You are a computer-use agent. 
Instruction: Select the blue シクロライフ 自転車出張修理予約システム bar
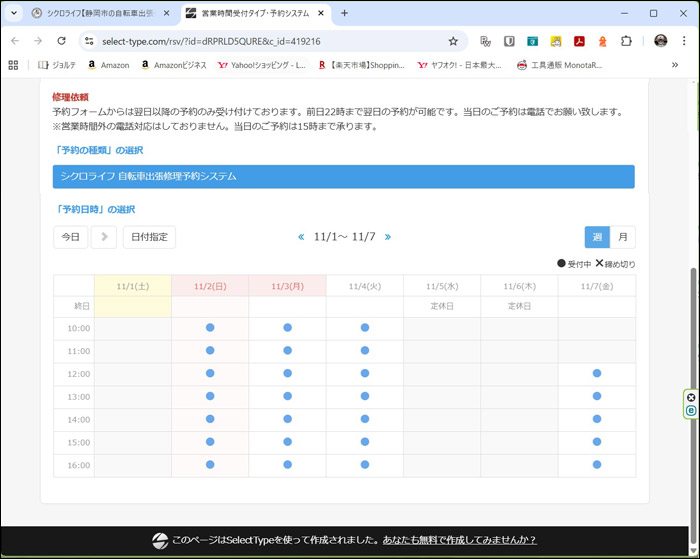[x=343, y=176]
